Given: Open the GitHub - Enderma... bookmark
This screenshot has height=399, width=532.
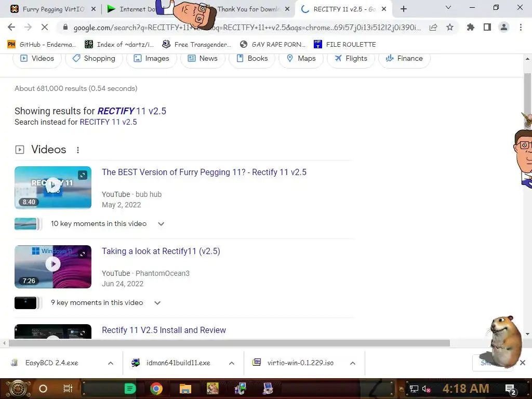Looking at the screenshot, I should click(42, 45).
